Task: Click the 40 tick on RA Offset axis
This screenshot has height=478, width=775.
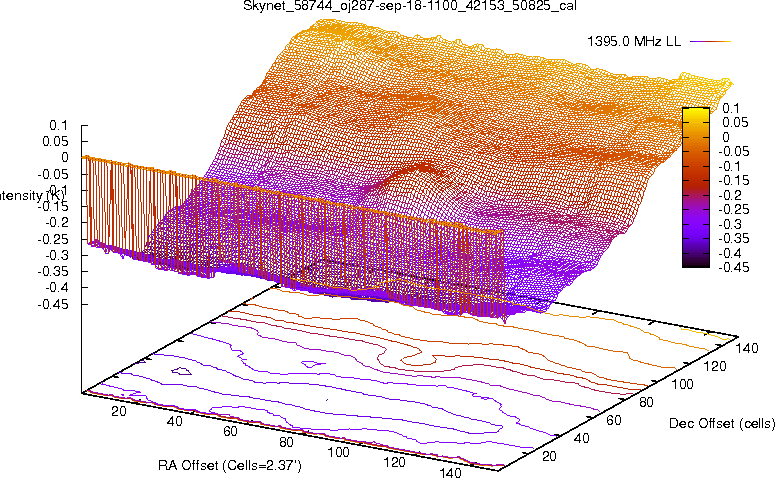Action: 174,422
